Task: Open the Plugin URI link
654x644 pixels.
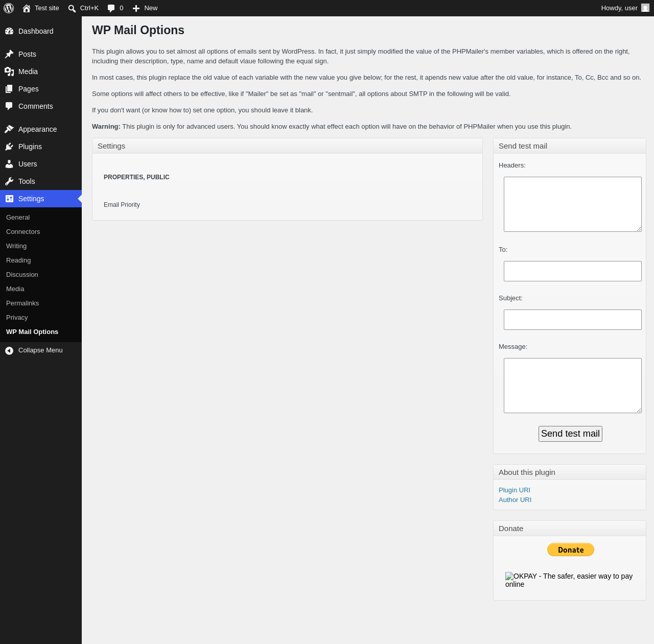Action: click(x=515, y=490)
